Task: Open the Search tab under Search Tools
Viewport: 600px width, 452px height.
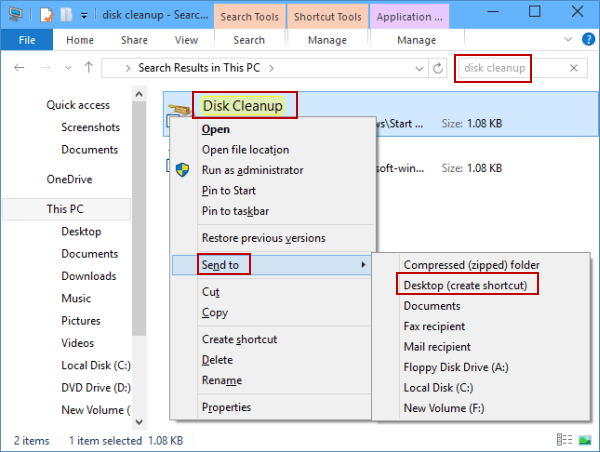Action: pos(249,40)
